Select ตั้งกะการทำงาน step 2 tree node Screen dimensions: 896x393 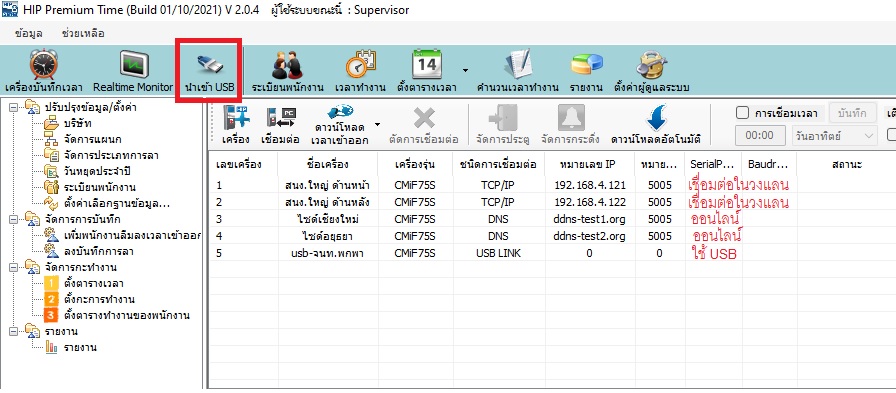(99, 299)
